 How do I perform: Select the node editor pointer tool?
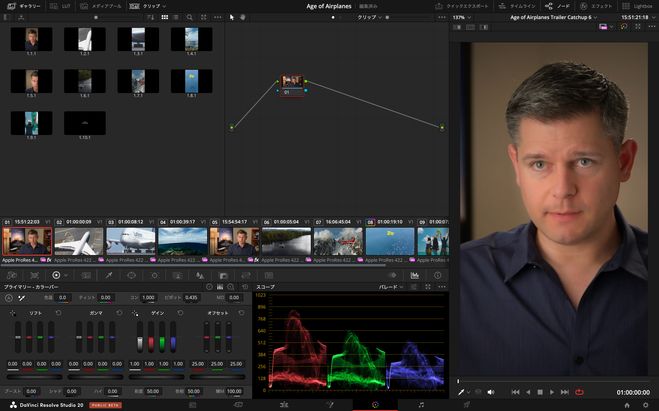point(231,17)
